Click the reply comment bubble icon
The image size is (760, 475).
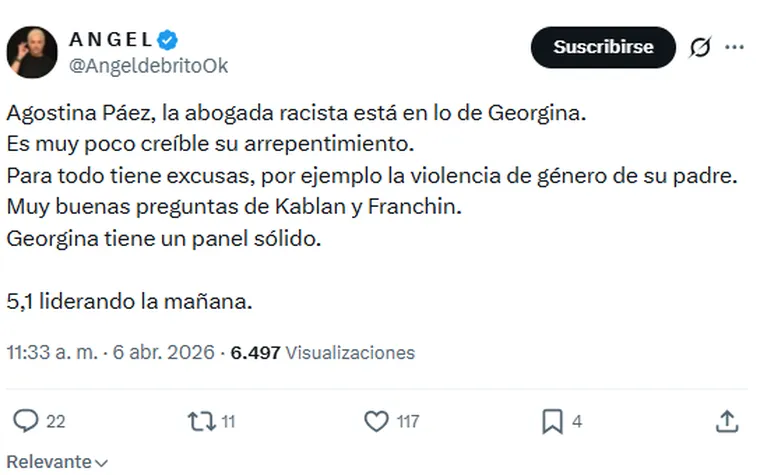[26, 421]
